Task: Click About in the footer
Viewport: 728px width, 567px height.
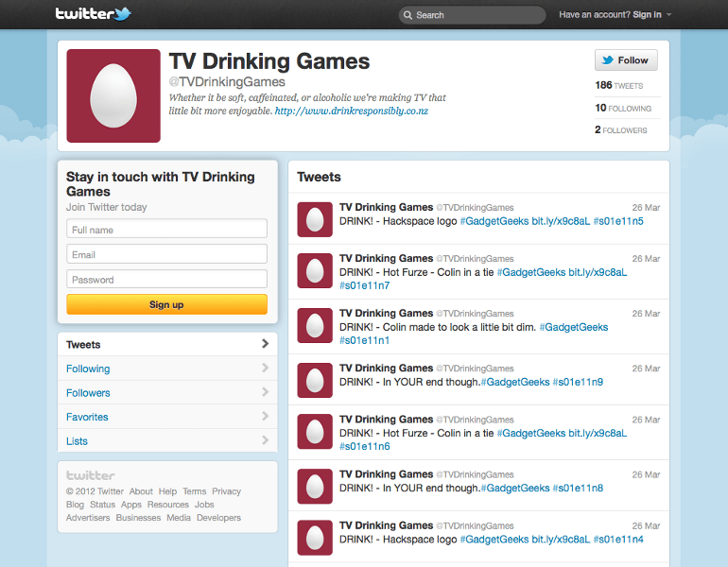Action: (x=141, y=490)
